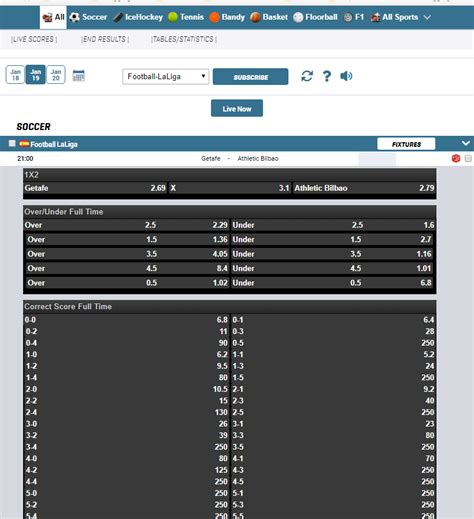Select correct score 3-1 at 23
Image resolution: width=474 pixels, height=519 pixels.
coord(333,424)
